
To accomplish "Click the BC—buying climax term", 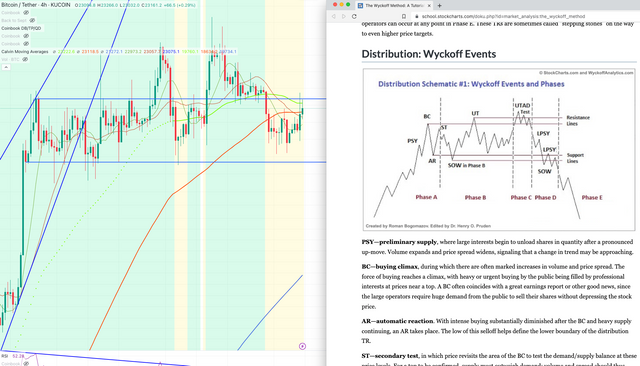I will pyautogui.click(x=389, y=266).
